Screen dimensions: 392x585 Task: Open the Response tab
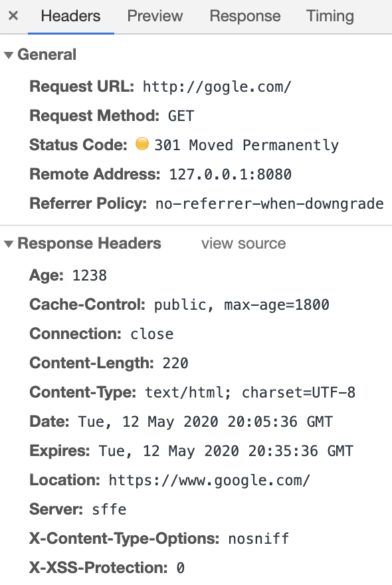point(245,16)
